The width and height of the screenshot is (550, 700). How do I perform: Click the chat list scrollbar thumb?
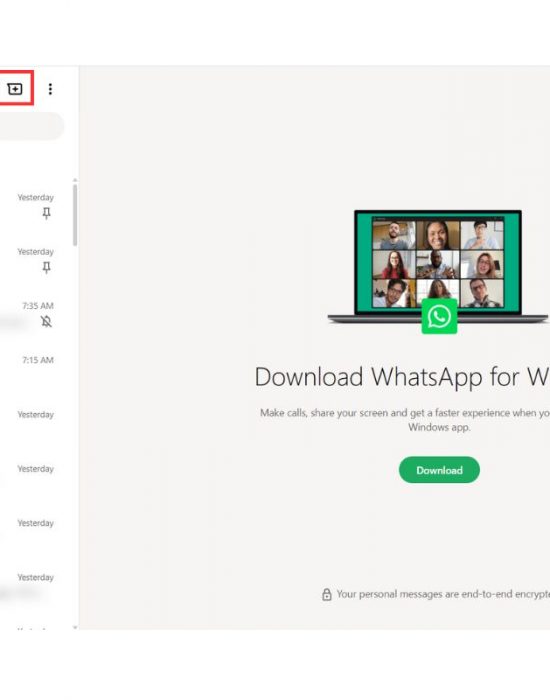75,215
